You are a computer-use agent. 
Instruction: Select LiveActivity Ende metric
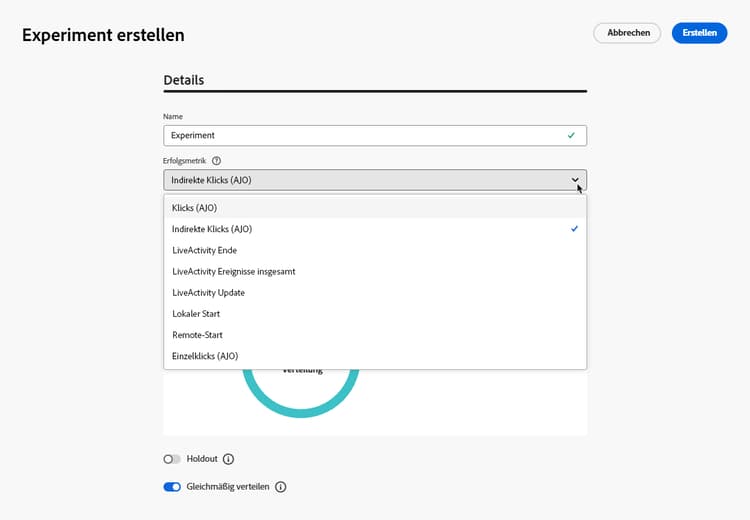pos(204,250)
